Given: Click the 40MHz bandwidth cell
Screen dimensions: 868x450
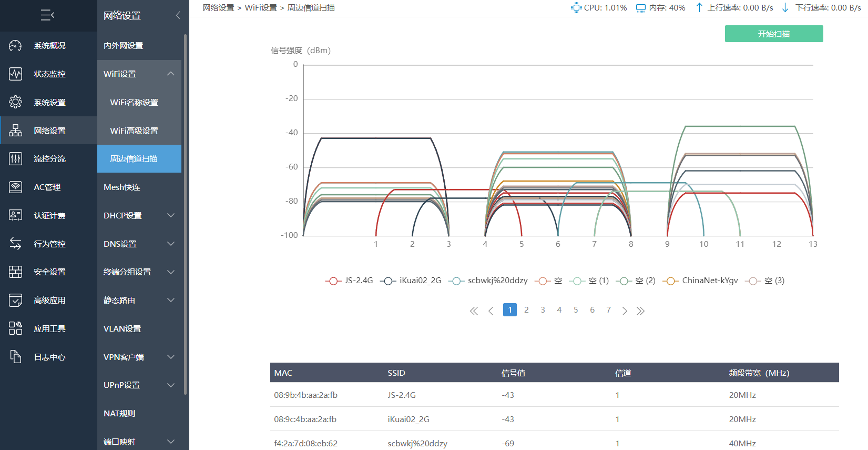Looking at the screenshot, I should tap(742, 443).
